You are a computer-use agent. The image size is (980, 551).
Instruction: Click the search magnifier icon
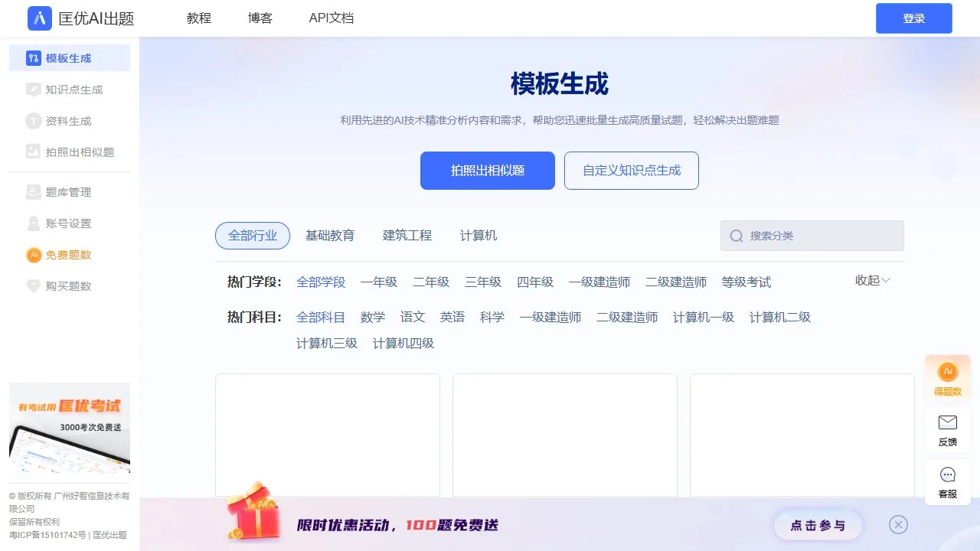click(x=737, y=236)
